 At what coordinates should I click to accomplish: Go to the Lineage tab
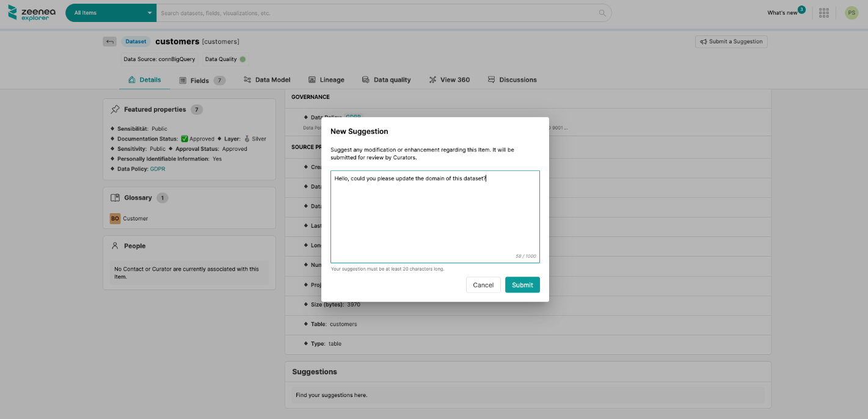[326, 80]
